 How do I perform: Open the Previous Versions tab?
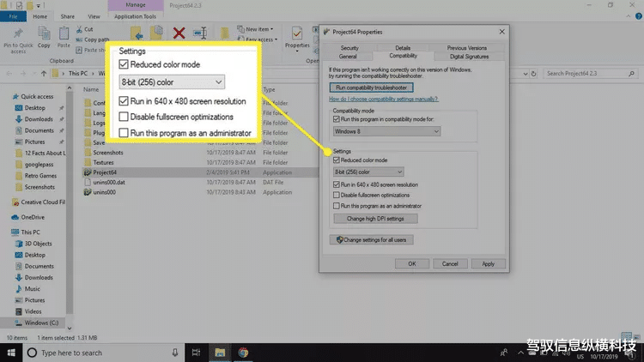click(466, 48)
